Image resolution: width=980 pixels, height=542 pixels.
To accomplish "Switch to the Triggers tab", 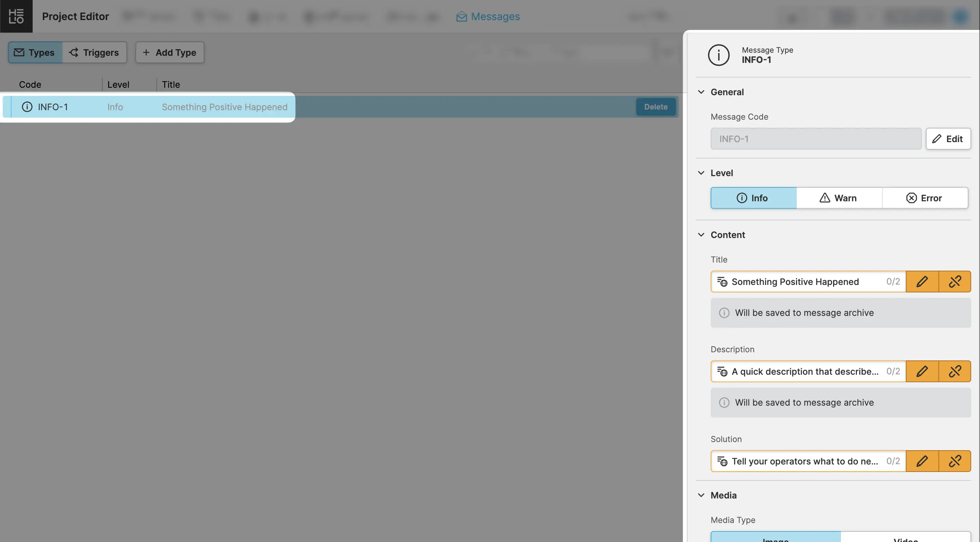I will click(x=94, y=52).
